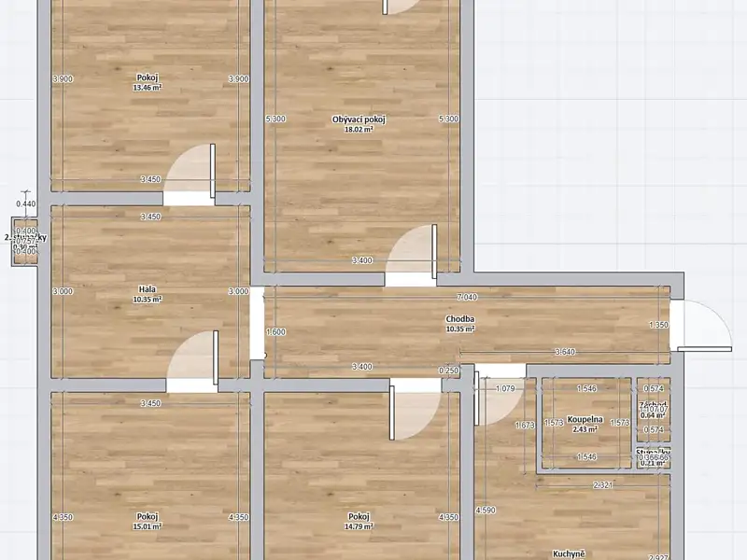Screen dimensions: 747x560
Task: Click the 0.21 m² shaft area
Action: (653, 463)
